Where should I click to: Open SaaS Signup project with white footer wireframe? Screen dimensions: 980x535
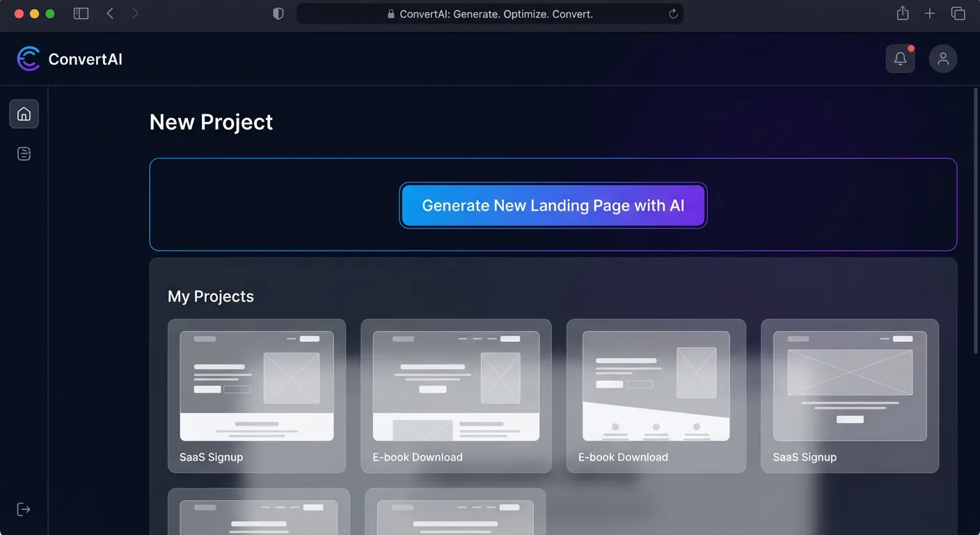tap(257, 396)
